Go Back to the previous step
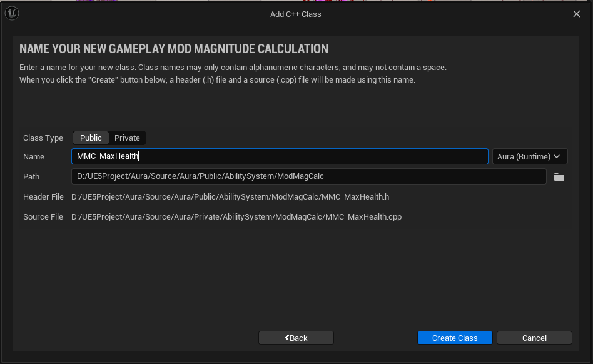The height and width of the screenshot is (364, 593). pos(296,338)
